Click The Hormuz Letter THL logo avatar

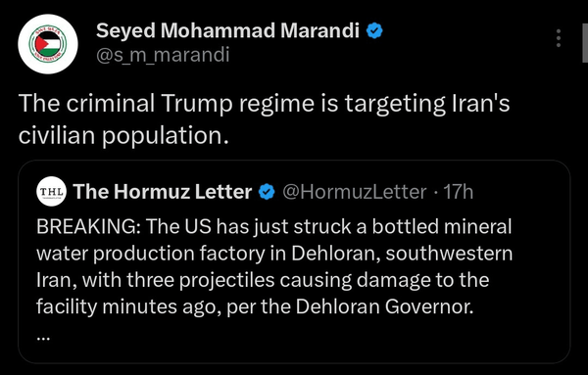[x=51, y=192]
